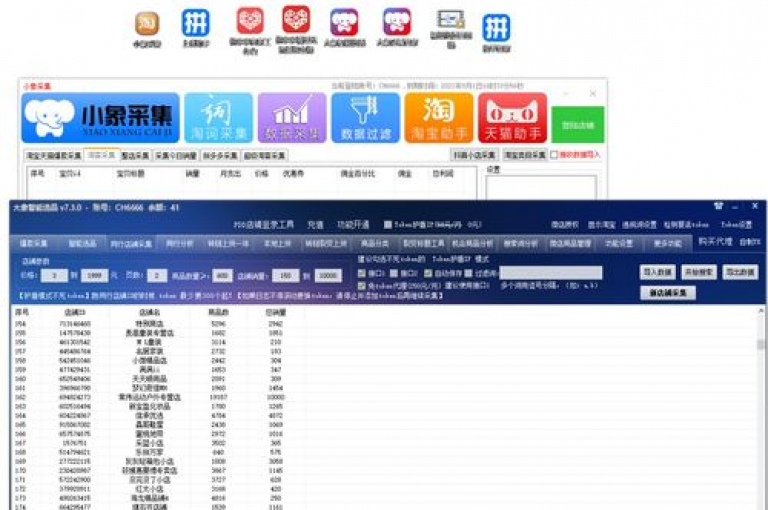Switch to the 爆款采集 tab

[x=34, y=243]
